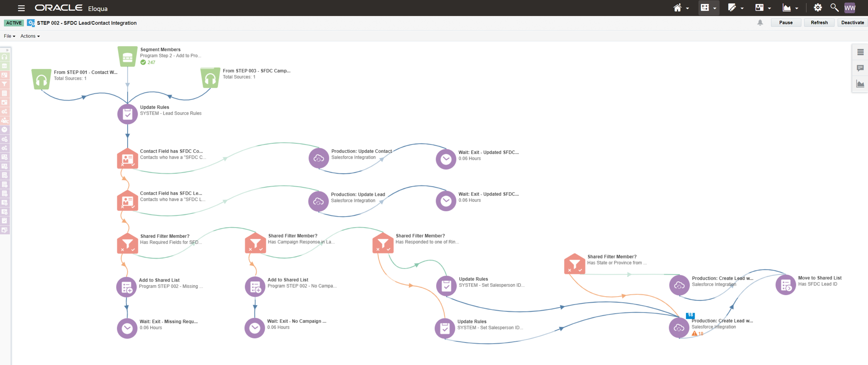Screen dimensions: 868x365
Task: Select the upper Set Salesperson ID update rules node
Action: (446, 286)
